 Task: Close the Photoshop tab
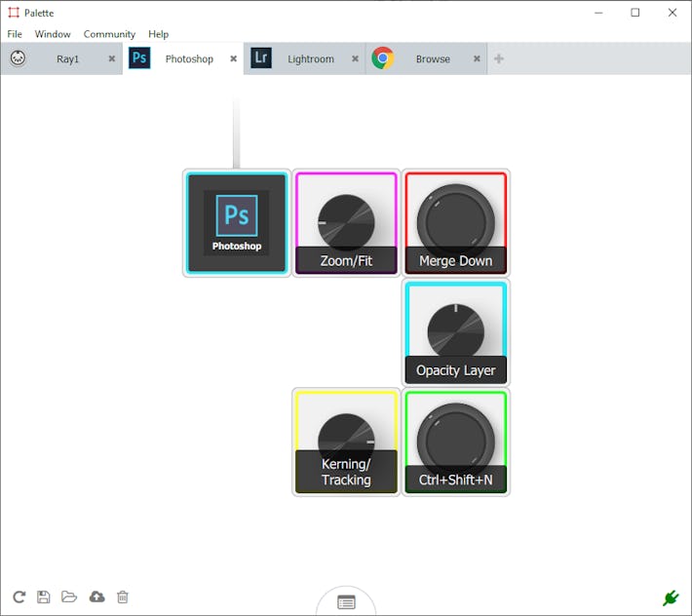click(x=233, y=58)
